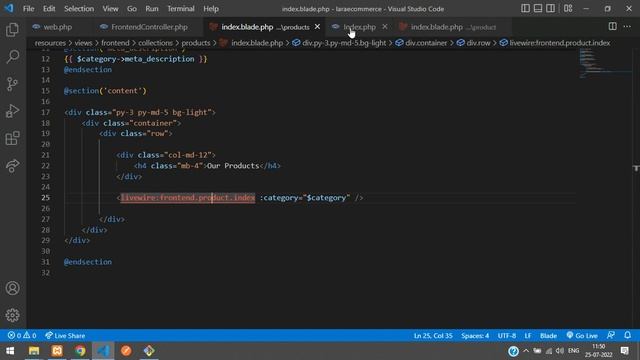
Task: Close the index.blade.php products tab
Action: pos(317,27)
